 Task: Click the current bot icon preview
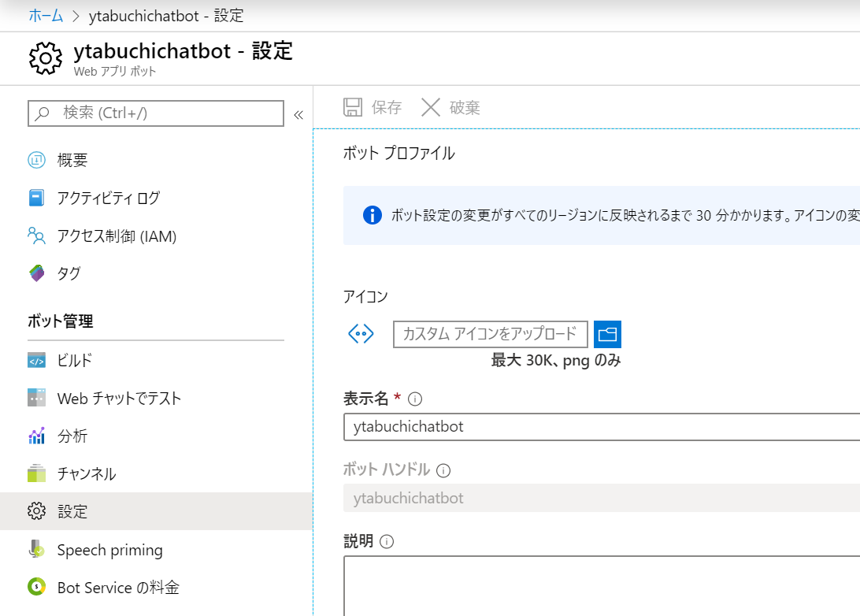[361, 333]
